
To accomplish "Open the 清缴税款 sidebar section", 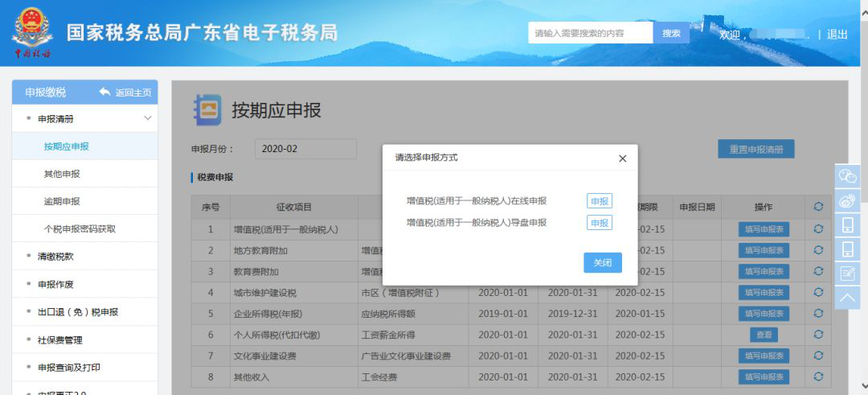I will [84, 257].
